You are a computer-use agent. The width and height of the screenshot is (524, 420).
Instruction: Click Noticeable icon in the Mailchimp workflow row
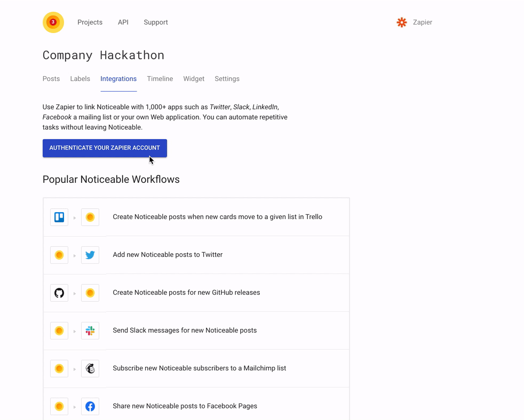[59, 369]
